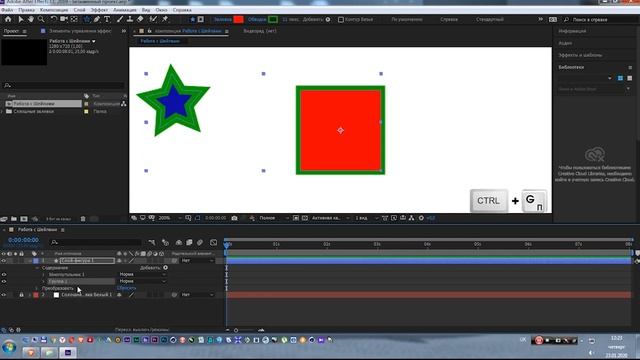Click the Frame Blending enable icon in timeline
Screen dimensions: 640x360
click(189, 242)
